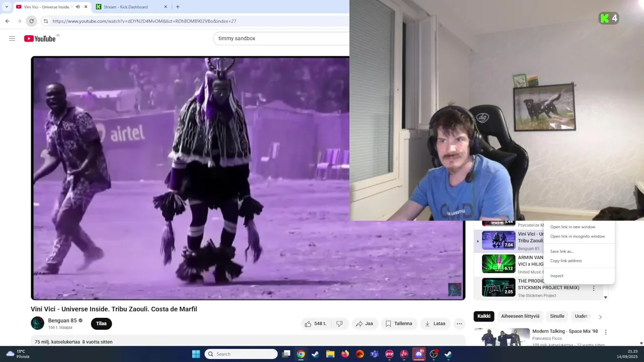Choose Save link as… from context menu
This screenshot has height=362, width=644.
(x=562, y=251)
